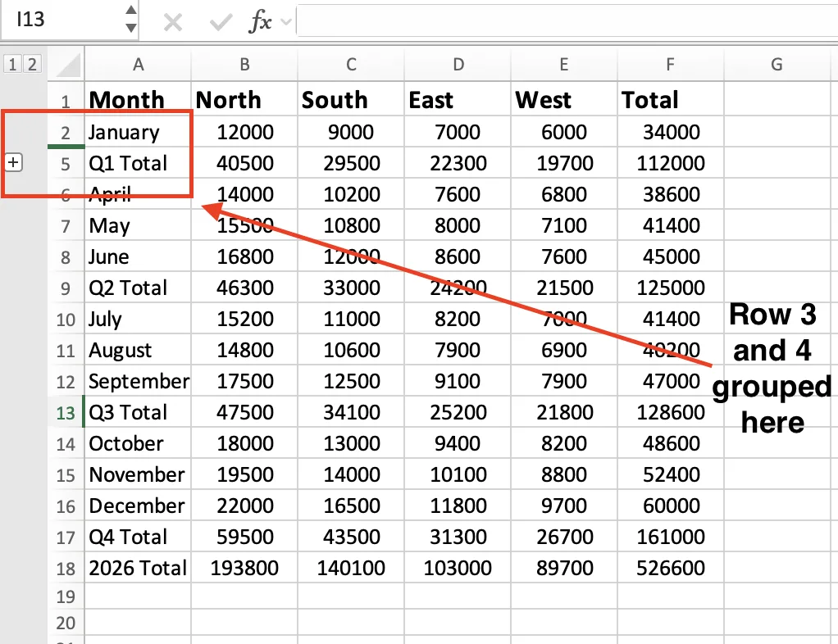This screenshot has height=644, width=838.
Task: Click the Total header cell
Action: point(670,100)
